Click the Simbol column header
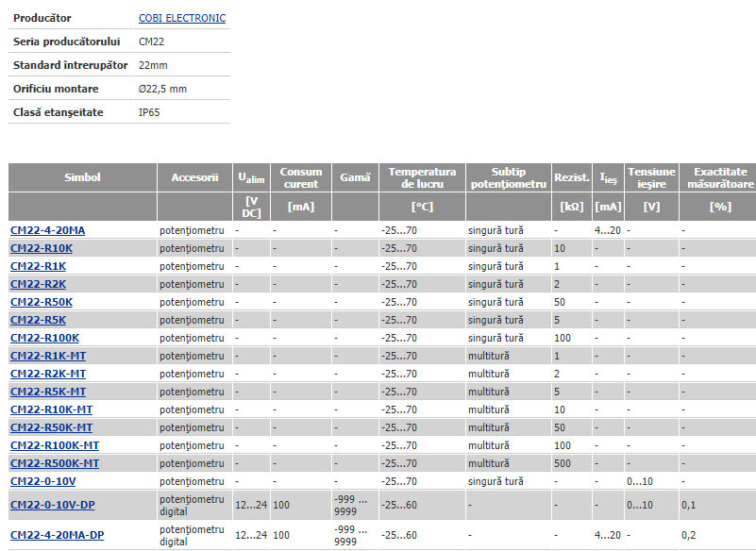The width and height of the screenshot is (756, 551). [x=82, y=177]
